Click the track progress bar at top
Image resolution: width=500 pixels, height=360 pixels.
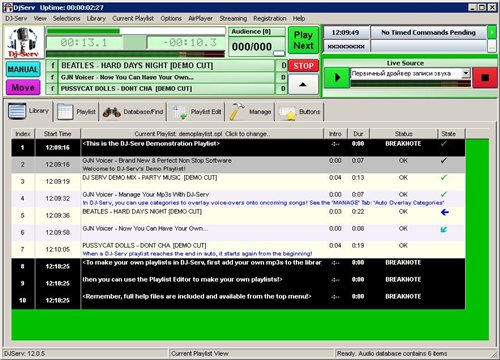[136, 31]
